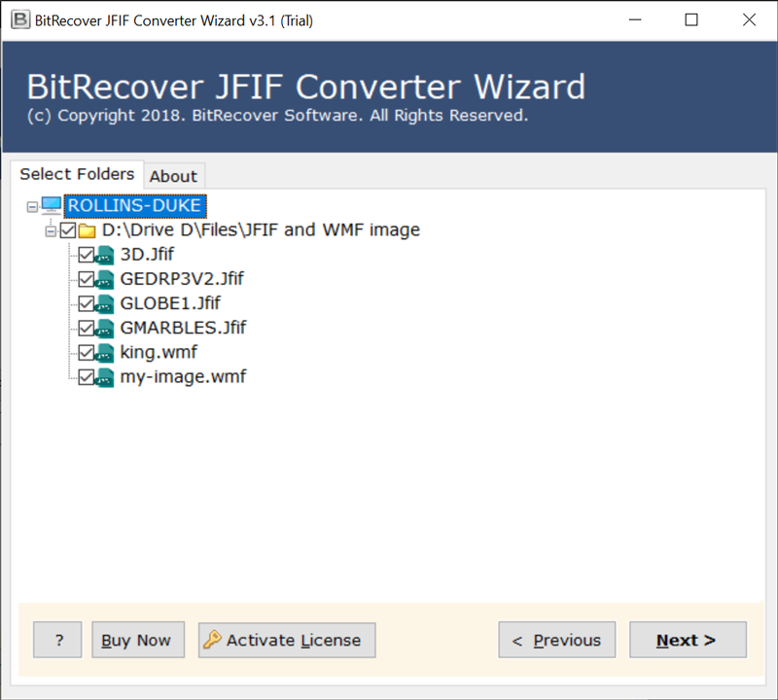The height and width of the screenshot is (700, 778).
Task: Click the Buy Now button
Action: [x=136, y=640]
